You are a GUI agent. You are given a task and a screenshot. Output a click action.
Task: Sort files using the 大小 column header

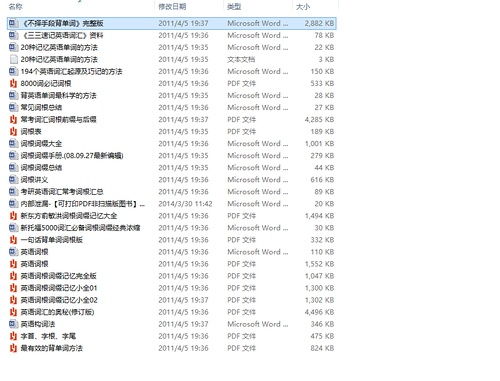[303, 6]
